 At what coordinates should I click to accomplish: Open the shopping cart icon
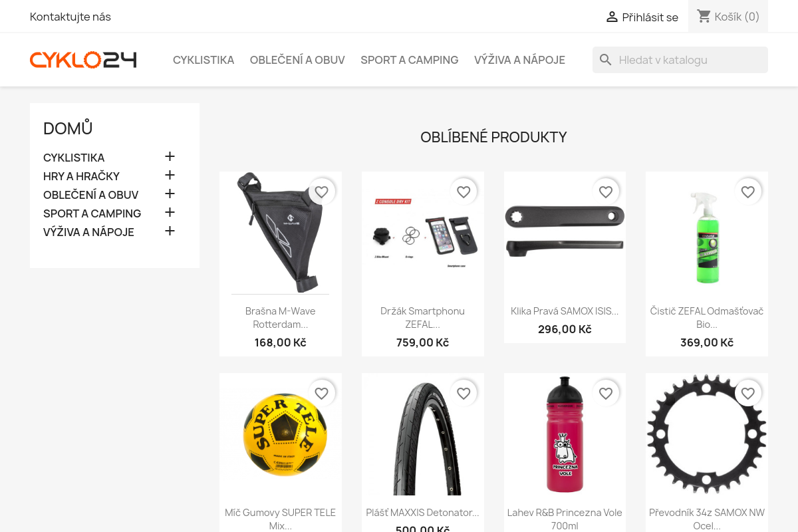(x=704, y=16)
